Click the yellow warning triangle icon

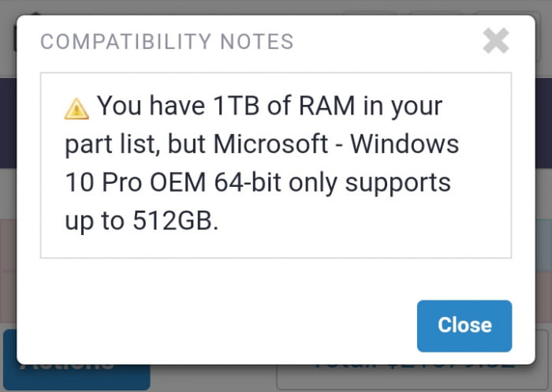(76, 109)
